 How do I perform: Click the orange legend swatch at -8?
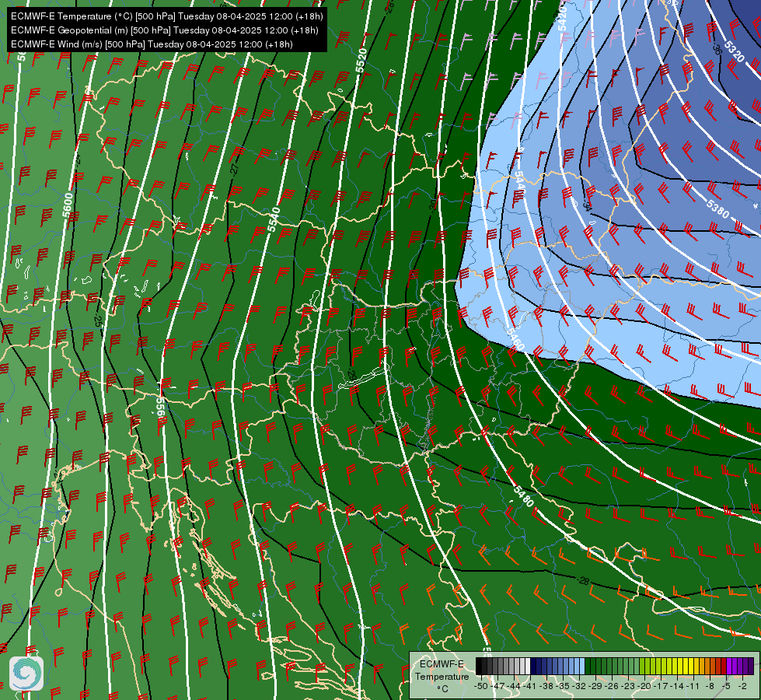pos(713,666)
